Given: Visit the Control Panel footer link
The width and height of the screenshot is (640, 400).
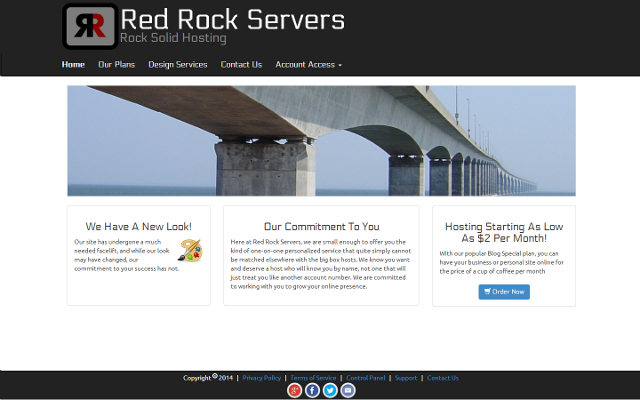Looking at the screenshot, I should (x=366, y=378).
